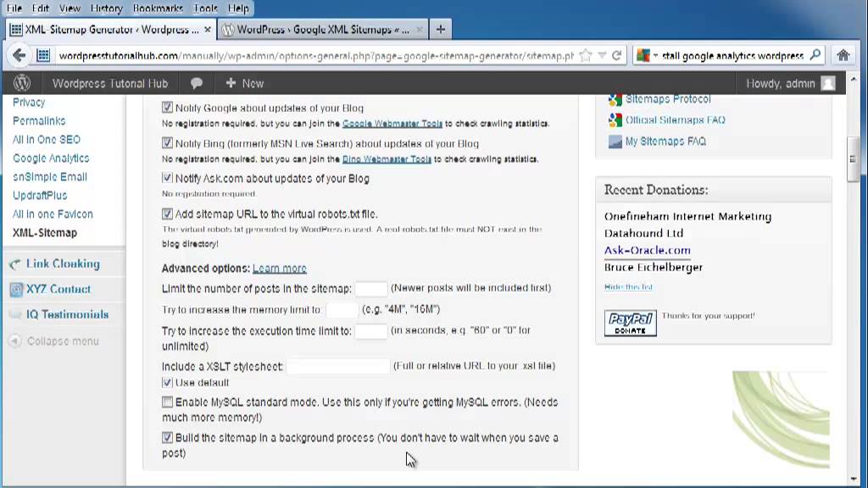The height and width of the screenshot is (488, 868).
Task: Open the History menu
Action: [106, 8]
